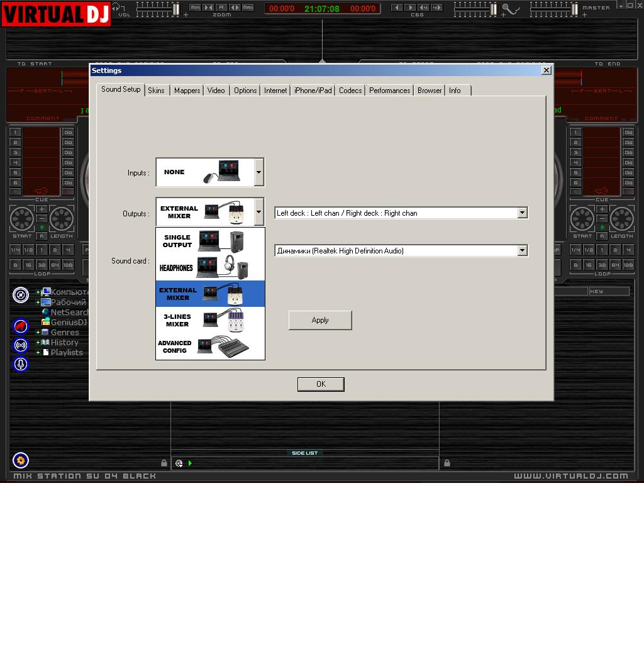This screenshot has height=671, width=644.
Task: Click the microphone record icon
Action: [x=21, y=364]
